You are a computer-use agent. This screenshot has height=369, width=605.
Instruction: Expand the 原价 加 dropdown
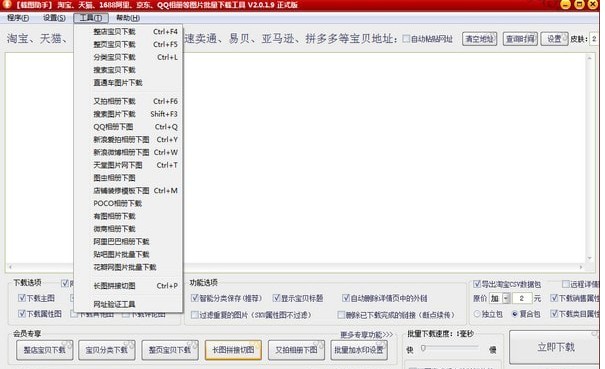click(x=506, y=298)
